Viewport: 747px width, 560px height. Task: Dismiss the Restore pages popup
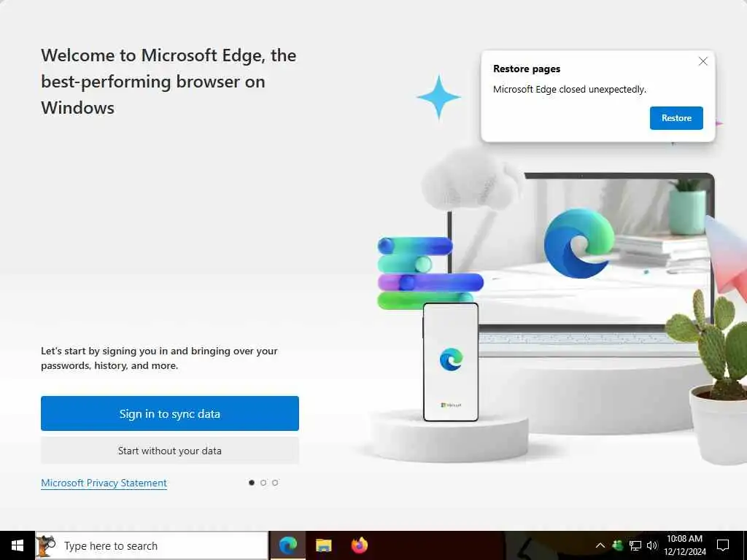click(703, 61)
